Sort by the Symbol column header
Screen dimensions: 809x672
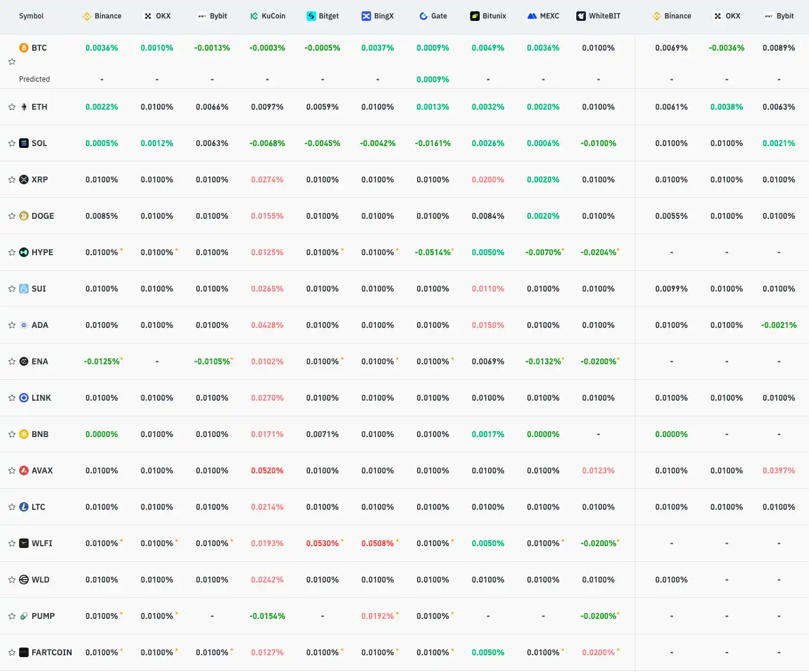click(x=31, y=16)
